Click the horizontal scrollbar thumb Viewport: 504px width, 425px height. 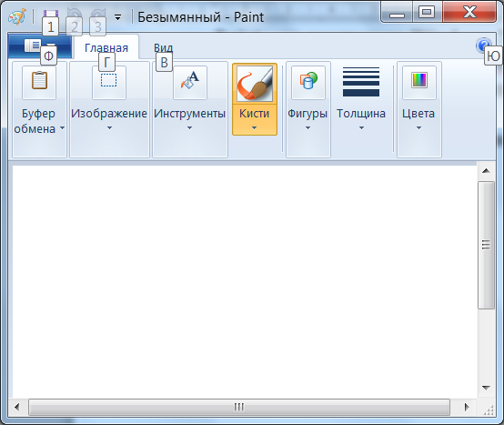coord(239,408)
